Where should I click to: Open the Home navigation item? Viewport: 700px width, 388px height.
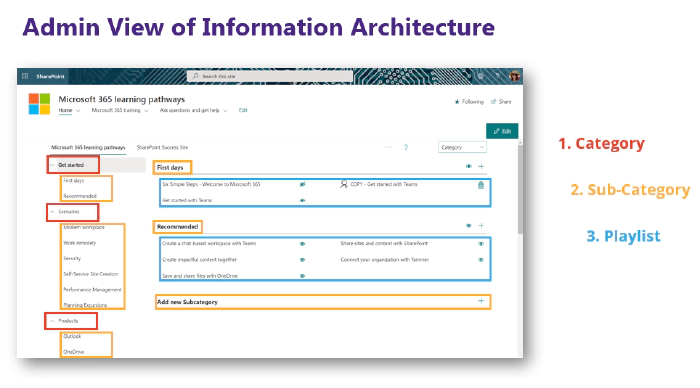[x=65, y=110]
